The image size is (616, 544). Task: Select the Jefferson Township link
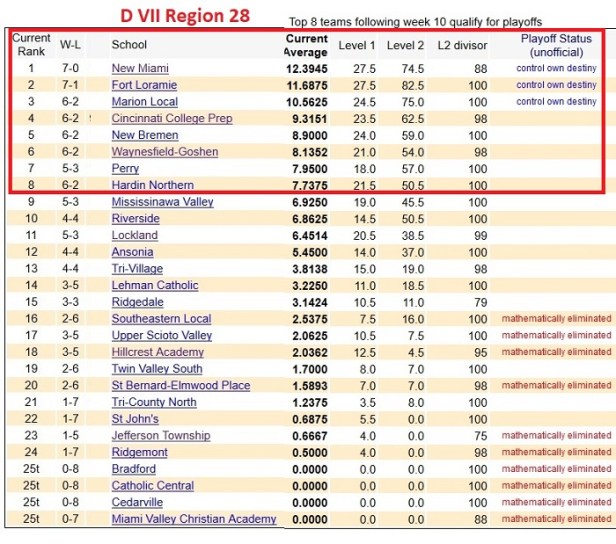(x=160, y=435)
